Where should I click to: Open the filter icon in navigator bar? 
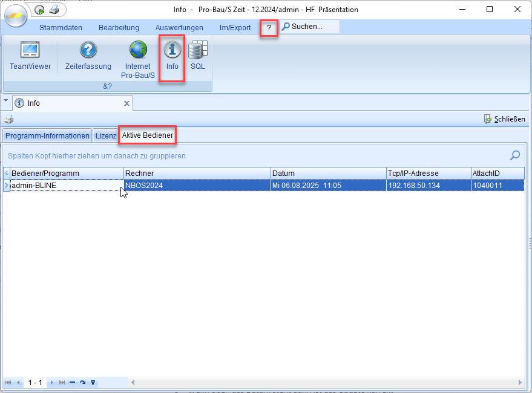[x=93, y=383]
